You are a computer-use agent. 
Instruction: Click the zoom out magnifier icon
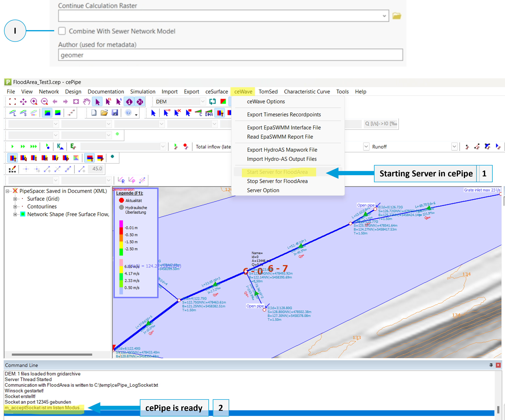click(x=44, y=102)
